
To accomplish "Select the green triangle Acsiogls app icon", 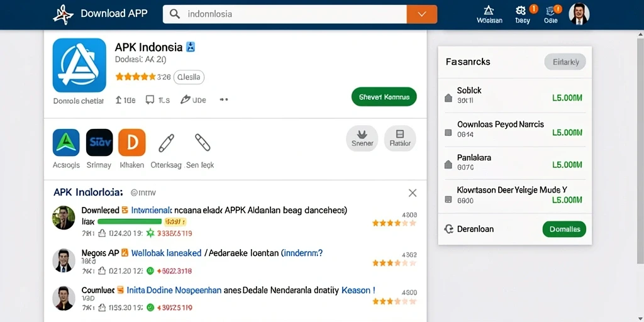I will click(65, 143).
